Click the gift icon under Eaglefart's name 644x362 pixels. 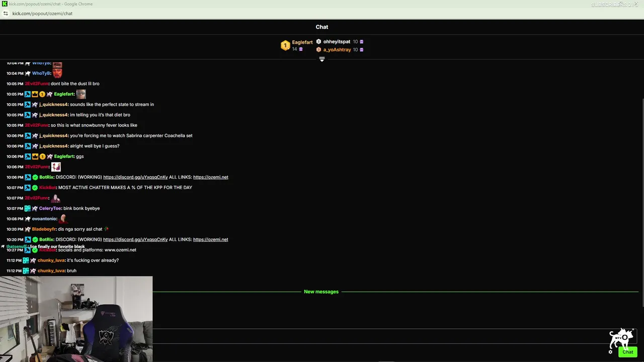301,49
